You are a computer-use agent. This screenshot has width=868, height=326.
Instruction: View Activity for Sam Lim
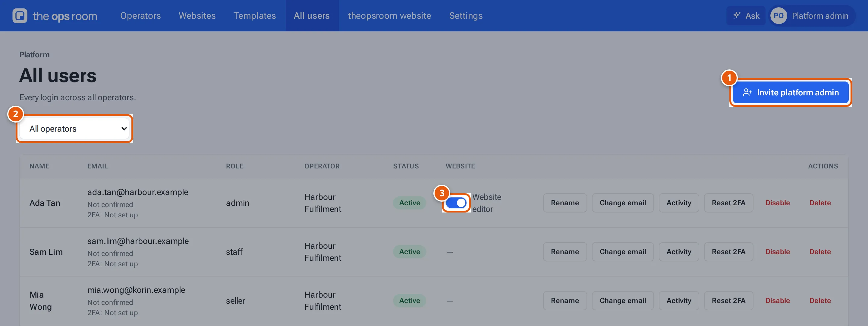tap(679, 252)
